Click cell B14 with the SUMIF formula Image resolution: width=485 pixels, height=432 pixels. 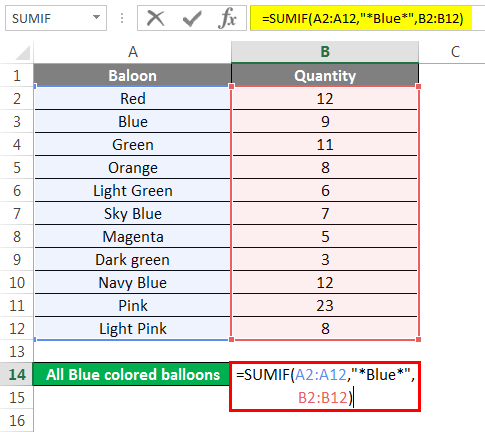pos(325,386)
